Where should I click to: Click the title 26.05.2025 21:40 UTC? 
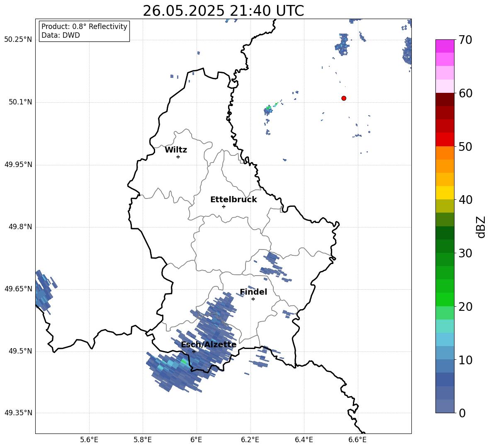click(223, 11)
